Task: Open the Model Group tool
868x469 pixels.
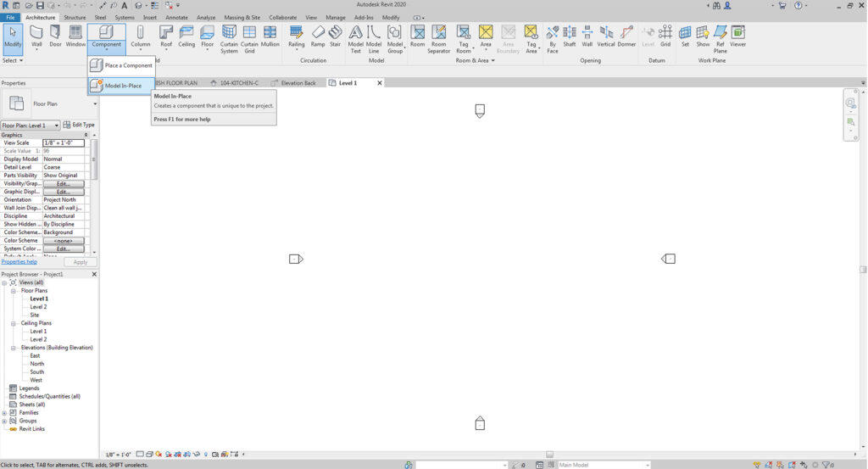Action: [x=395, y=39]
